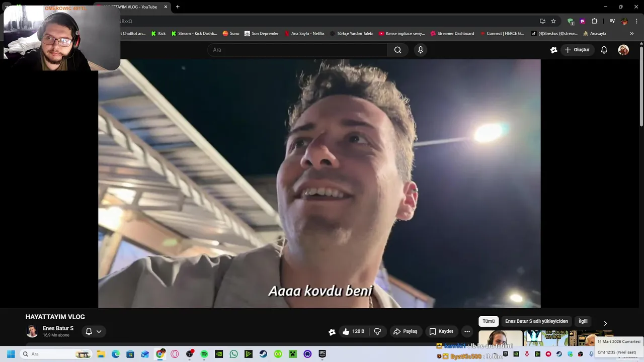Open the Kick bookmark

pyautogui.click(x=158, y=34)
